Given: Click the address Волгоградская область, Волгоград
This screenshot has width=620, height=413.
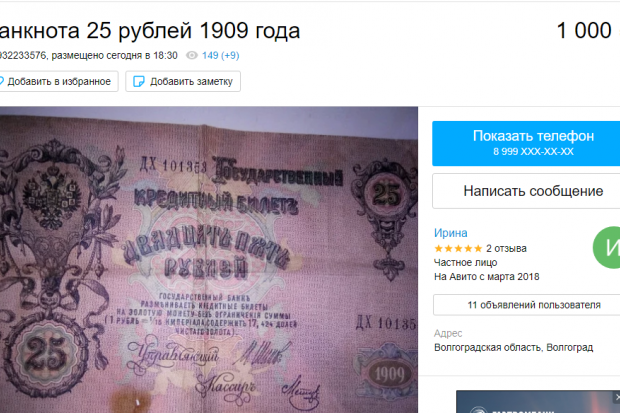Looking at the screenshot, I should [x=513, y=347].
